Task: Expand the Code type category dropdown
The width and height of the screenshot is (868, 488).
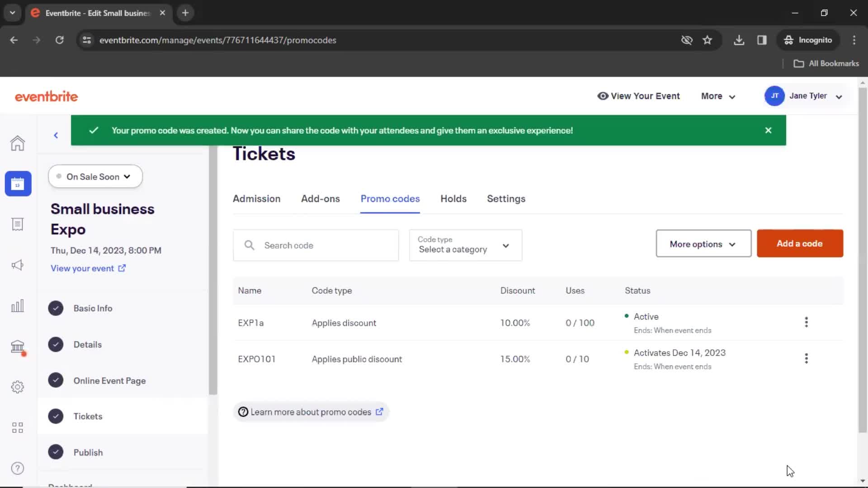Action: (x=465, y=245)
